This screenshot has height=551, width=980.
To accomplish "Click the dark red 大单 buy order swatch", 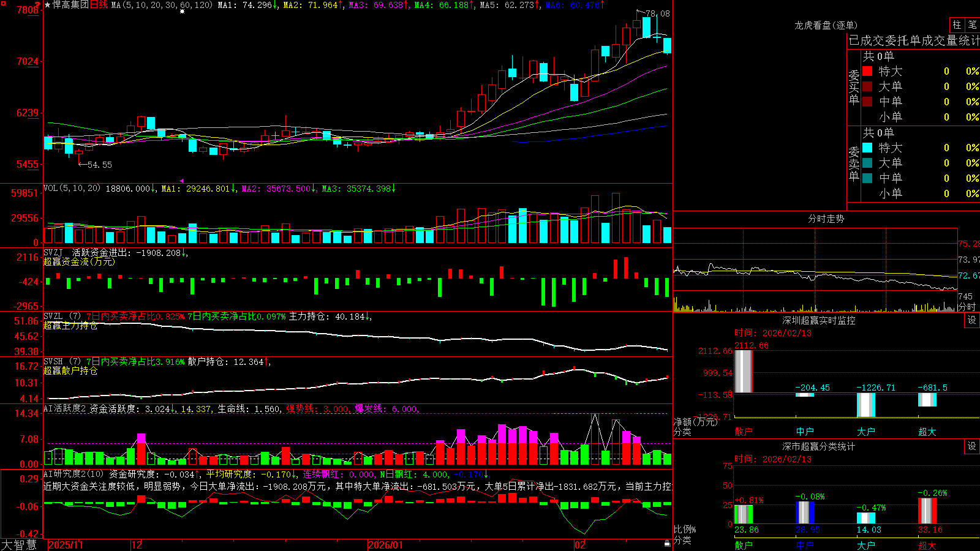I will coord(867,86).
